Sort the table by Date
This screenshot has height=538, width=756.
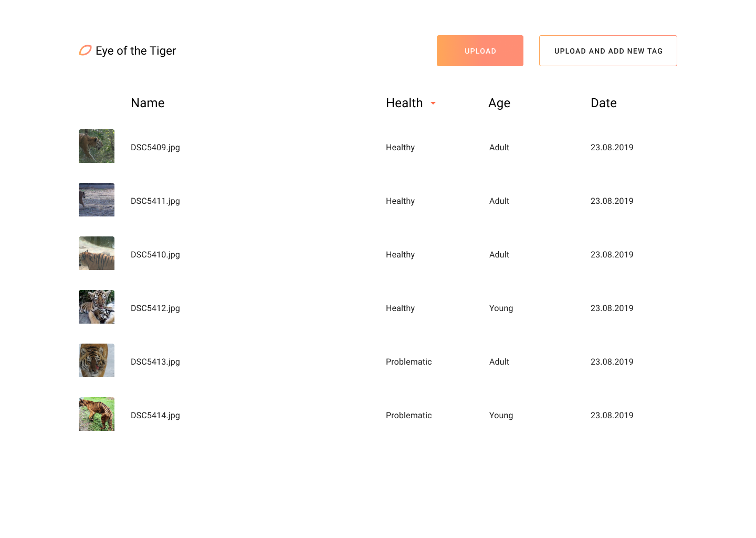(604, 103)
